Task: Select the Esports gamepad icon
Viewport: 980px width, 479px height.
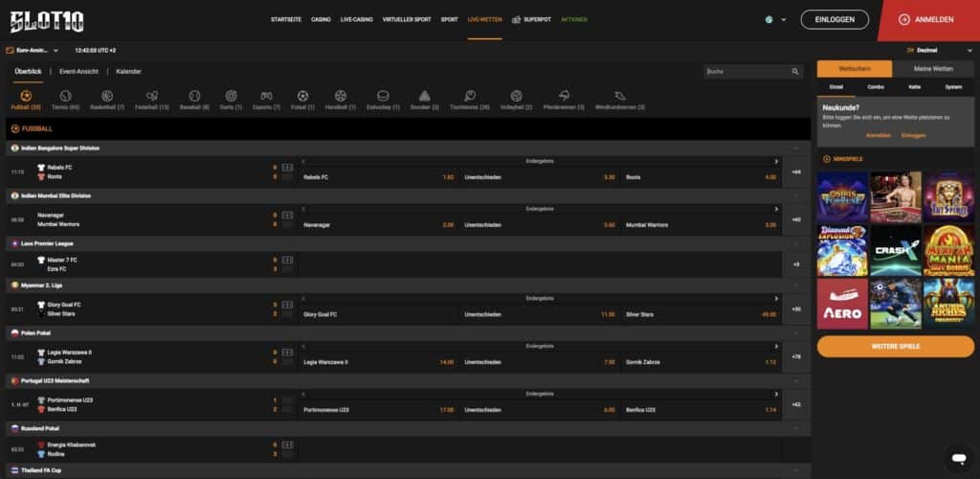Action: [x=266, y=97]
